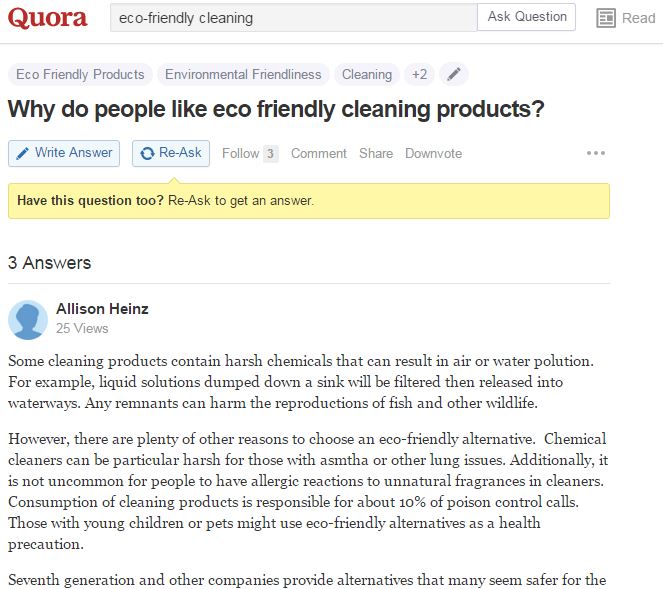This screenshot has width=663, height=589.
Task: Click the Comment link under question
Action: tap(319, 153)
